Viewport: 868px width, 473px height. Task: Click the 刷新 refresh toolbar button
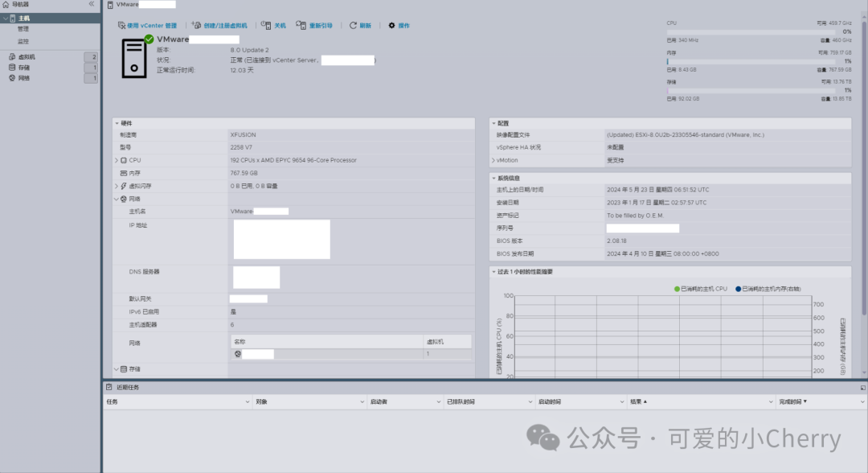pyautogui.click(x=360, y=26)
